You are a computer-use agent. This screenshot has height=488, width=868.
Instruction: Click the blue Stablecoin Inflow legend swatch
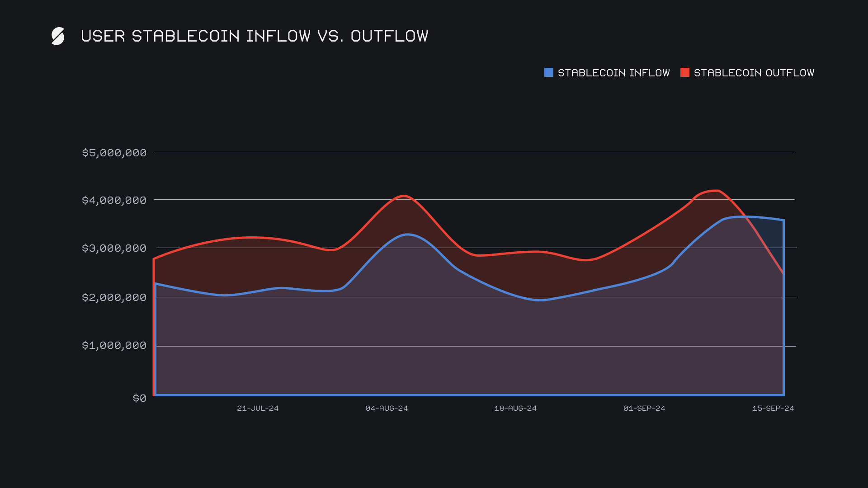click(548, 72)
